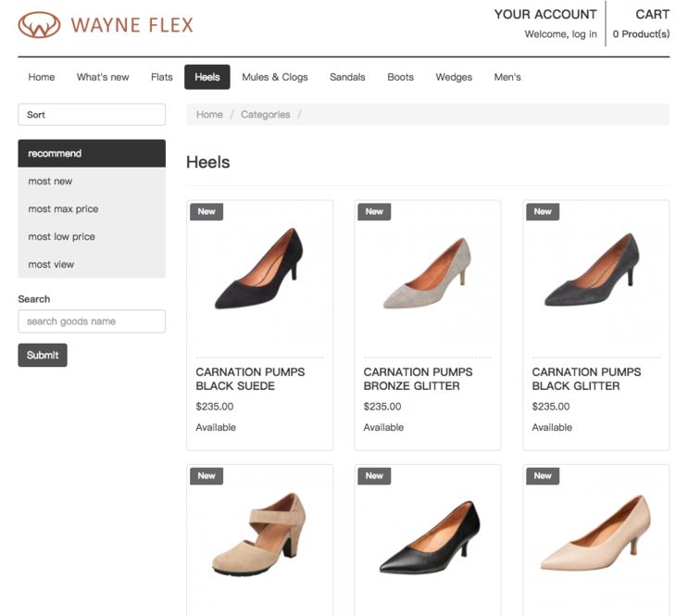Go to the Sandals category

click(347, 78)
